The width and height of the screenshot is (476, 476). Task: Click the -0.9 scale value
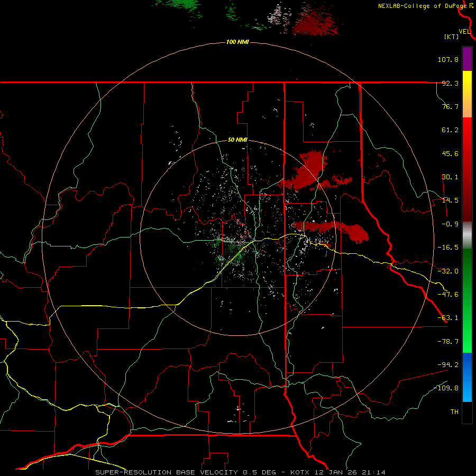click(x=448, y=224)
